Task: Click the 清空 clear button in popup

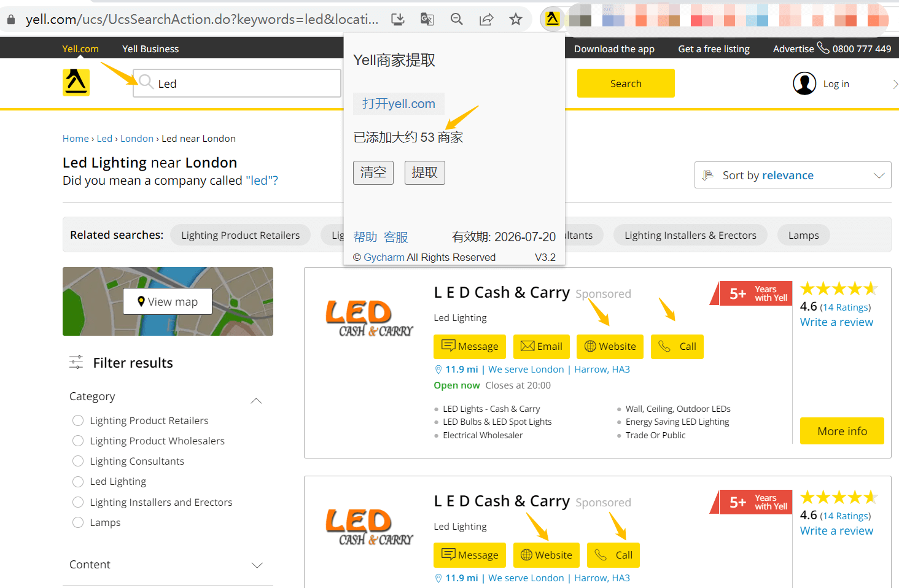Action: [x=373, y=172]
